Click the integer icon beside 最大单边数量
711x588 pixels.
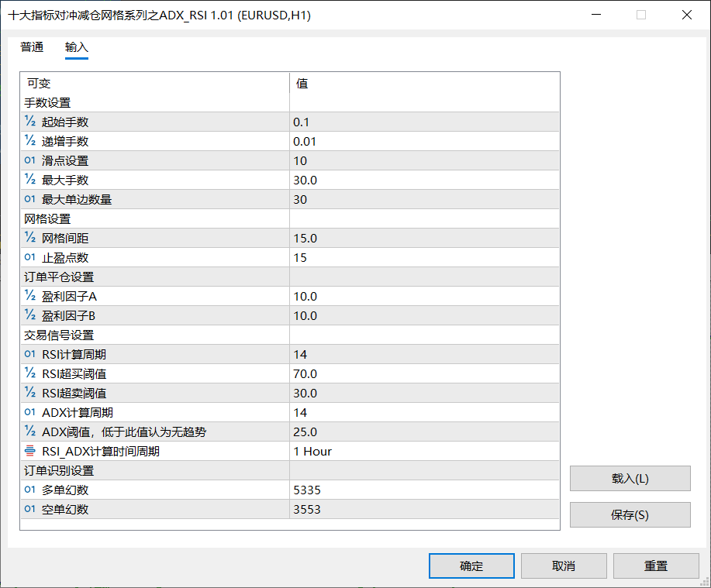[30, 199]
